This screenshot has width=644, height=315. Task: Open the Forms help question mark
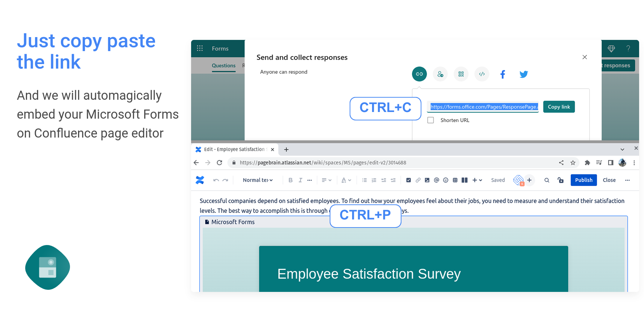tap(628, 48)
